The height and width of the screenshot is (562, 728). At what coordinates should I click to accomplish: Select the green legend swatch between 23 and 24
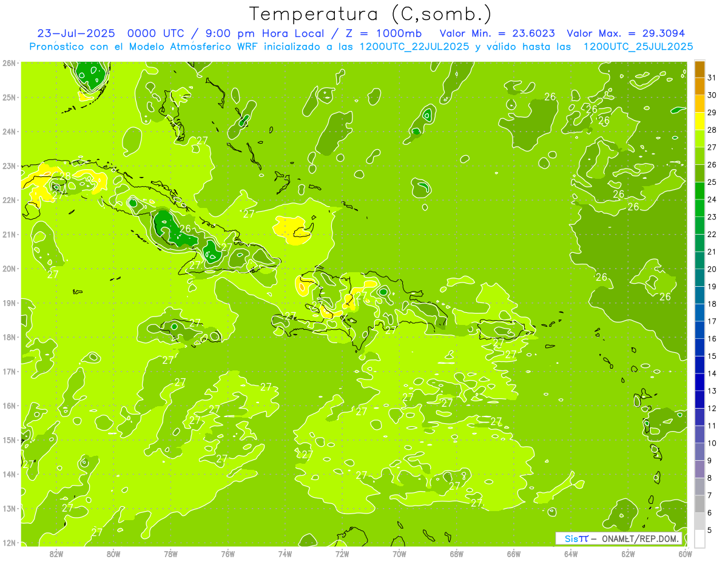(x=699, y=208)
